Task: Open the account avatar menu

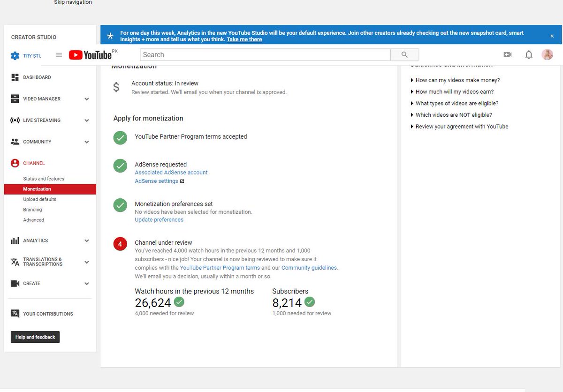Action: (x=547, y=55)
